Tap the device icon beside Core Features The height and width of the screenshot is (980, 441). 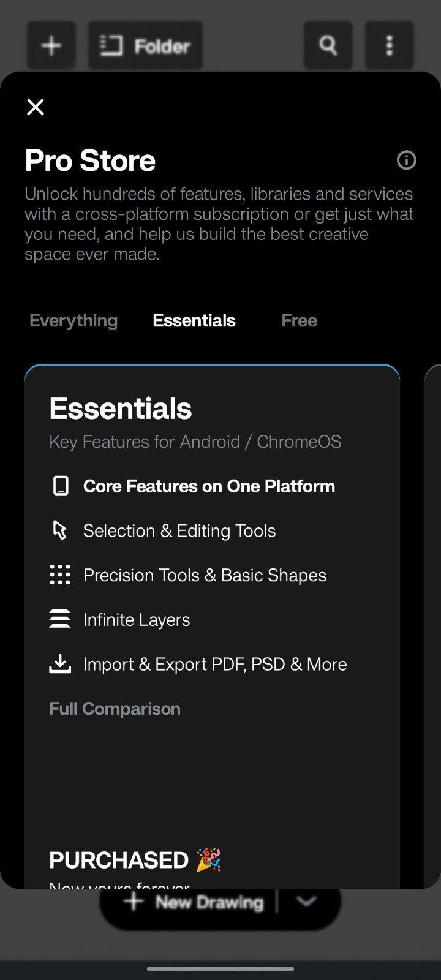60,486
